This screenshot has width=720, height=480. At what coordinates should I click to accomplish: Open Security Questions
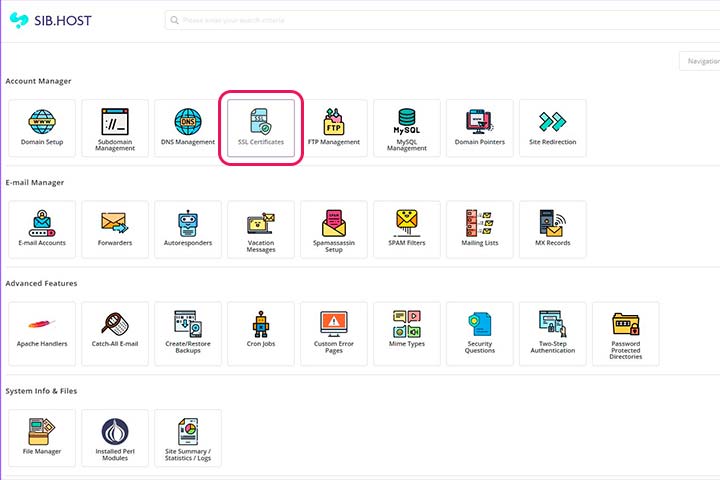tap(480, 333)
